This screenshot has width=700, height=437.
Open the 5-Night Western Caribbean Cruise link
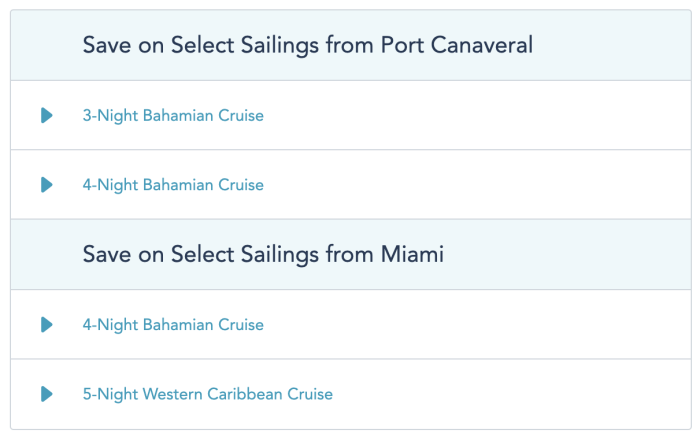point(207,394)
